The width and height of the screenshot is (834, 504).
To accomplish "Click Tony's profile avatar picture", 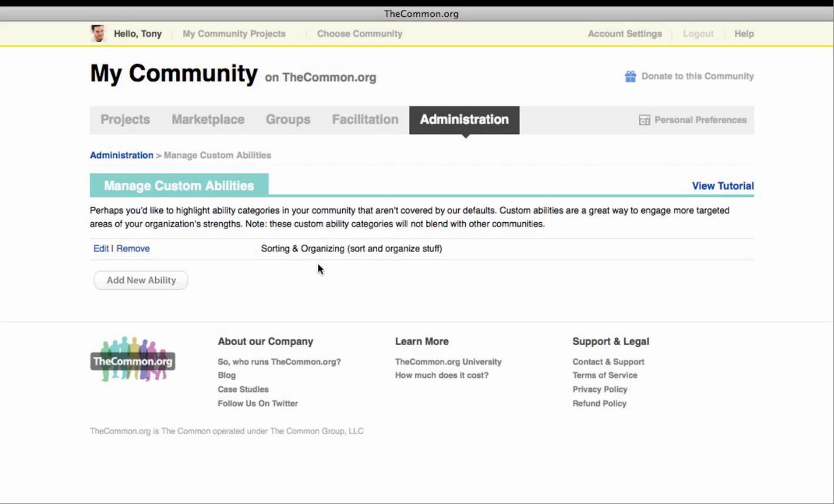I will coord(98,34).
